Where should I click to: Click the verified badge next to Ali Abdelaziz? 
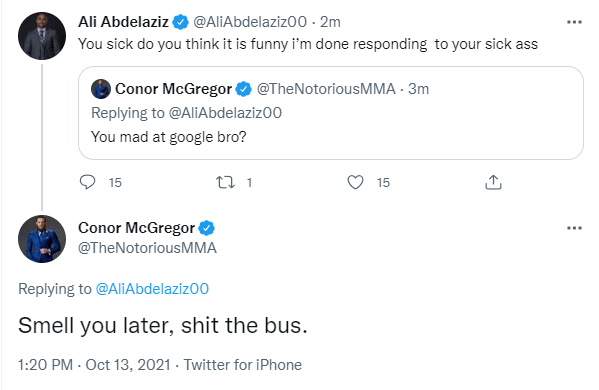point(180,22)
